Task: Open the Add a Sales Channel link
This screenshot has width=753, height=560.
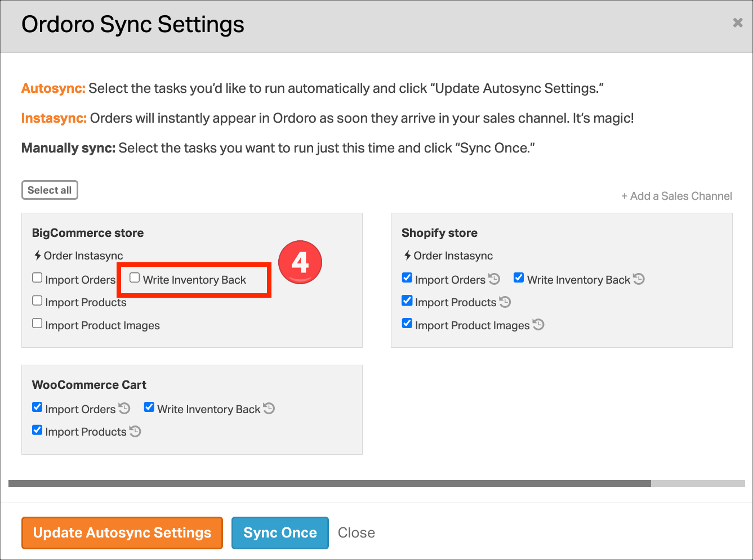Action: [676, 196]
